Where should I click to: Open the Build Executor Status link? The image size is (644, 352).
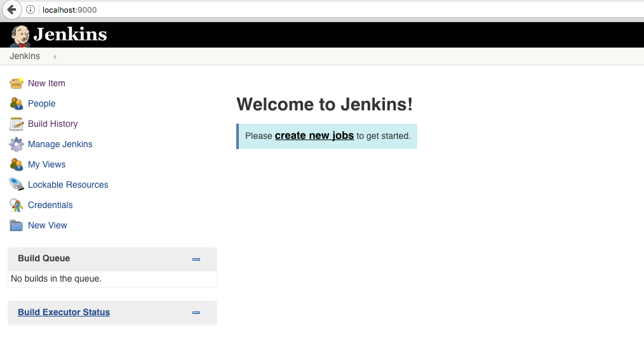[64, 312]
